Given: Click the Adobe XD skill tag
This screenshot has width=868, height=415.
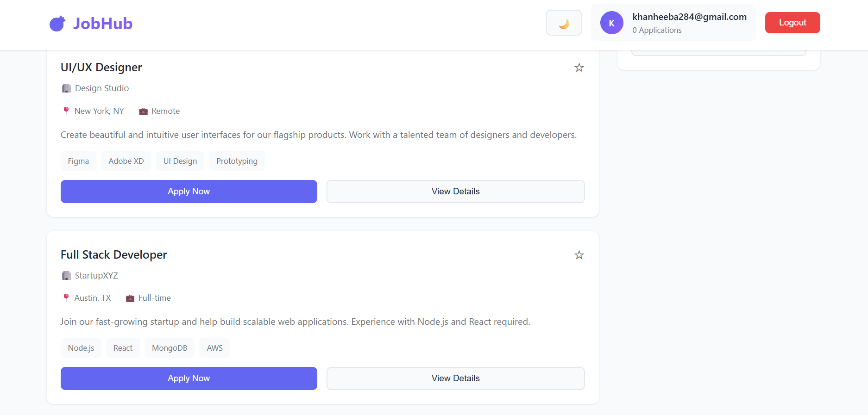Looking at the screenshot, I should coord(126,161).
